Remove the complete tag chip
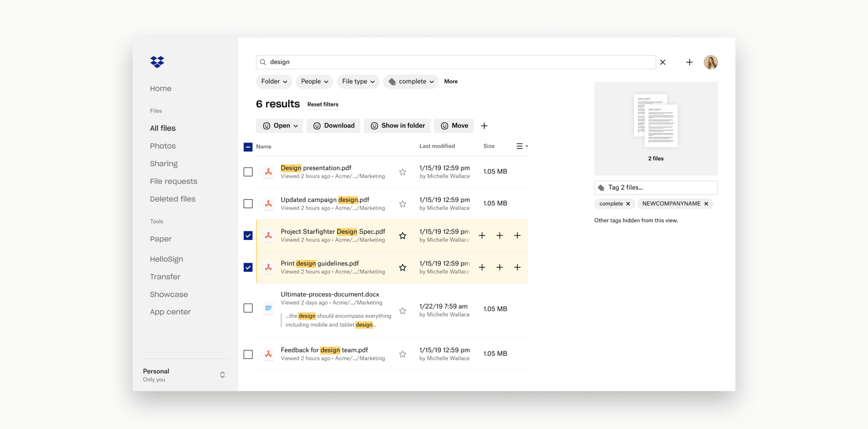Image resolution: width=868 pixels, height=429 pixels. [x=628, y=204]
